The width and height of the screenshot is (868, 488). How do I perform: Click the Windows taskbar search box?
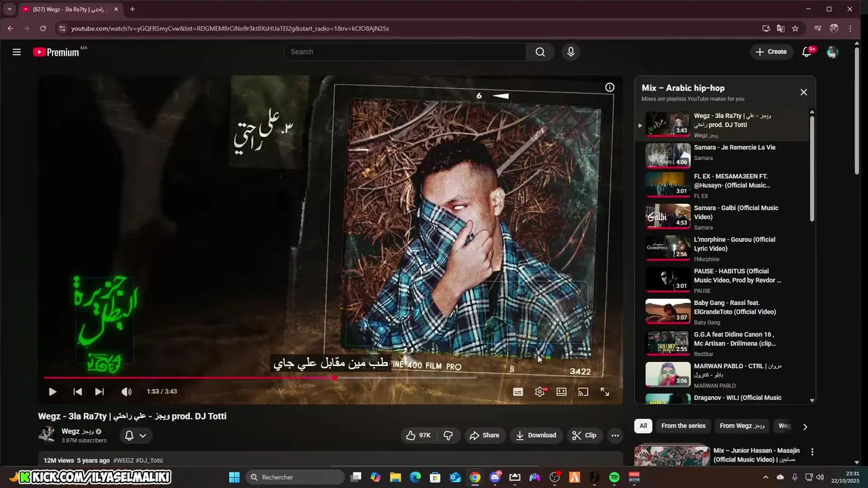pos(295,477)
